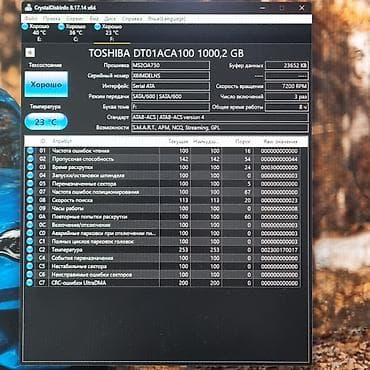
Task: Select the Пропускная способность attribute row
Action: point(163,159)
